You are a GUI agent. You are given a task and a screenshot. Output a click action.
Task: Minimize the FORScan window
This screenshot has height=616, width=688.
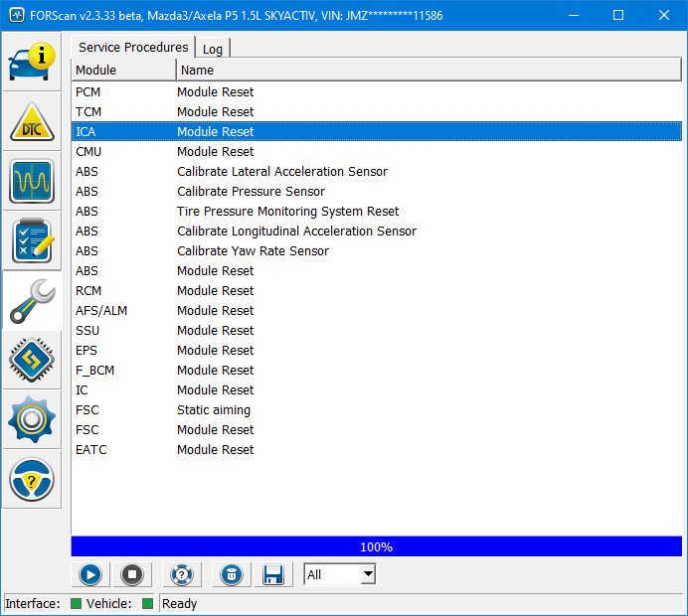(x=573, y=15)
